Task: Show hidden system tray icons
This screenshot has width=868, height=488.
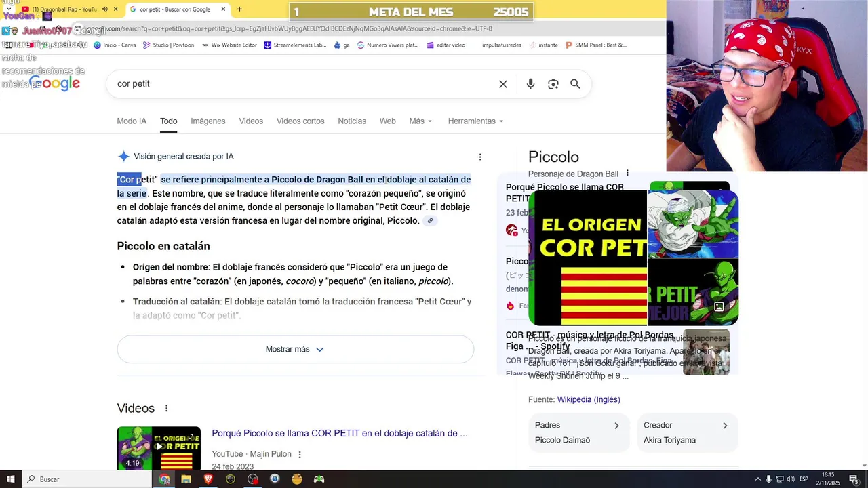Action: click(757, 479)
